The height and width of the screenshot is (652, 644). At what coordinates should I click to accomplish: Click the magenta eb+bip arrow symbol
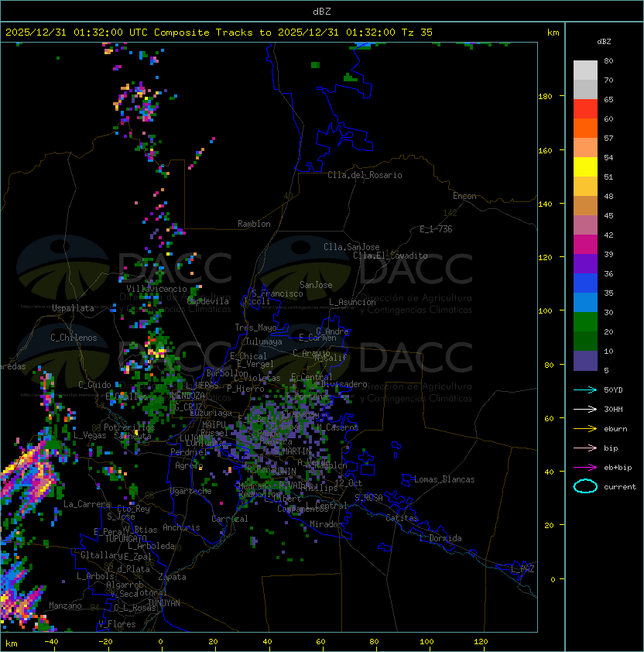click(585, 468)
